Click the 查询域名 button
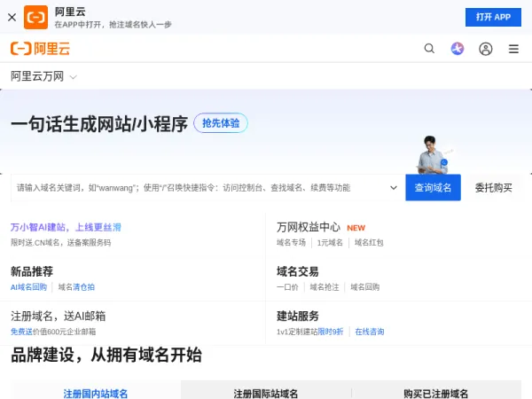The image size is (532, 399). click(x=433, y=188)
